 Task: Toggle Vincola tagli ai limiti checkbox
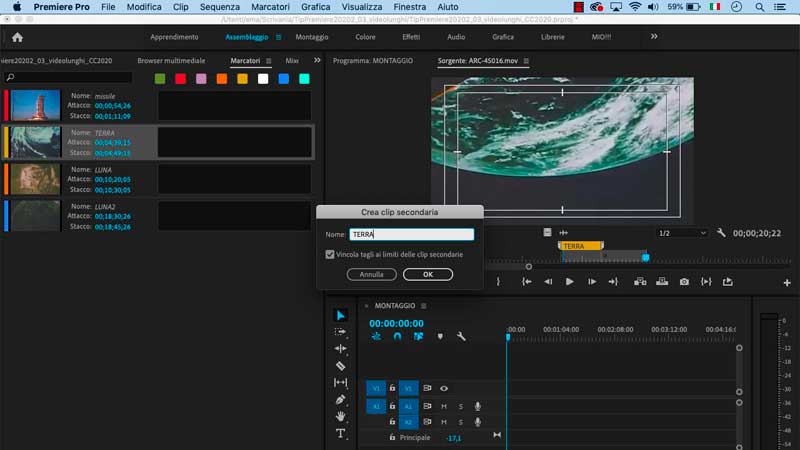click(330, 254)
